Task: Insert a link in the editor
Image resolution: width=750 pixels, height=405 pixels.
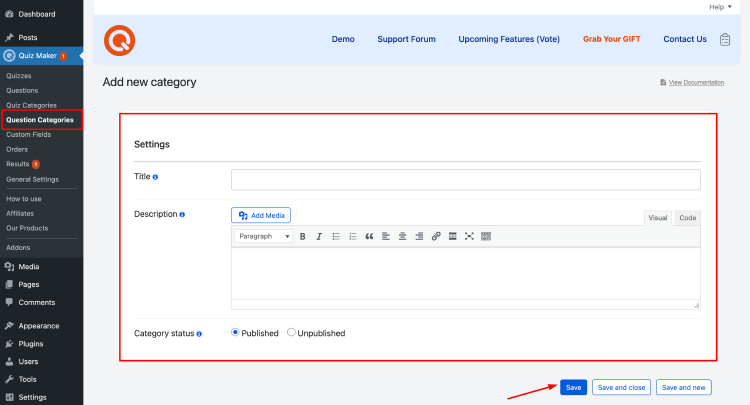Action: tap(436, 236)
